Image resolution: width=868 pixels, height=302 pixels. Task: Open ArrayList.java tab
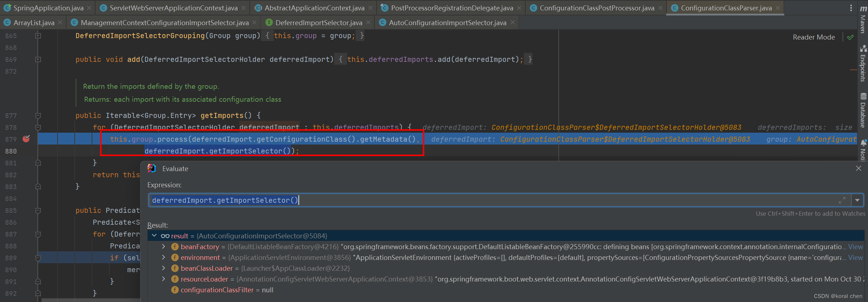click(x=34, y=23)
